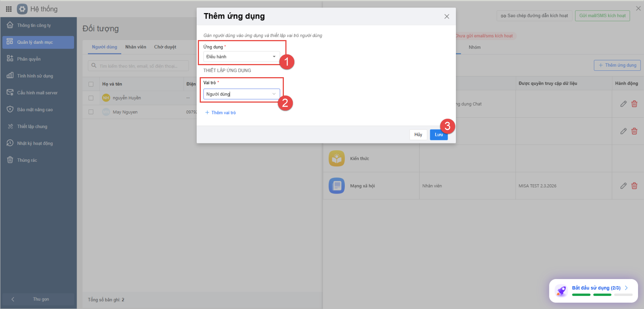644x309 pixels.
Task: Click Sao chép đường dẫn kích hoạt button
Action: [534, 16]
